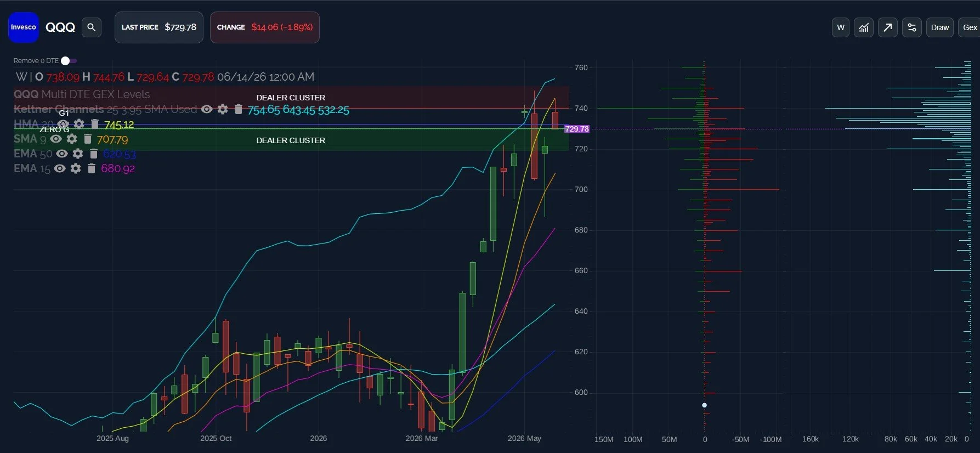Open EMA 15 settings gear
Screen dimensions: 980x453
[76, 168]
